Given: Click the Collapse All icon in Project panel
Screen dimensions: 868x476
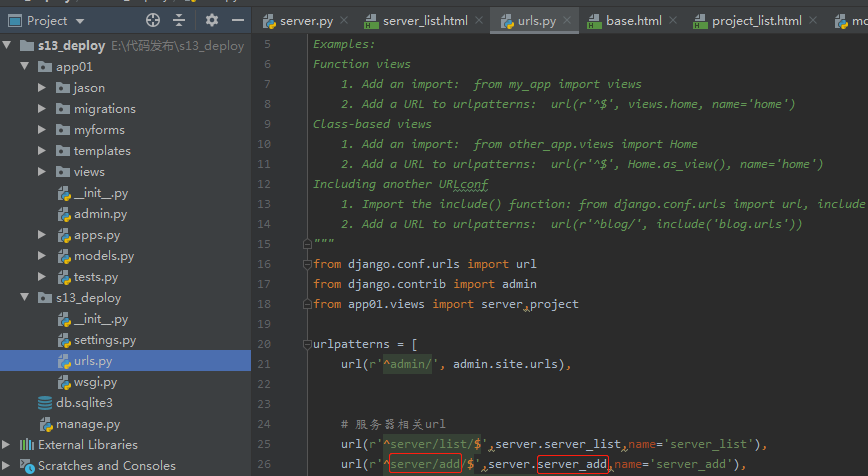Looking at the screenshot, I should 180,20.
